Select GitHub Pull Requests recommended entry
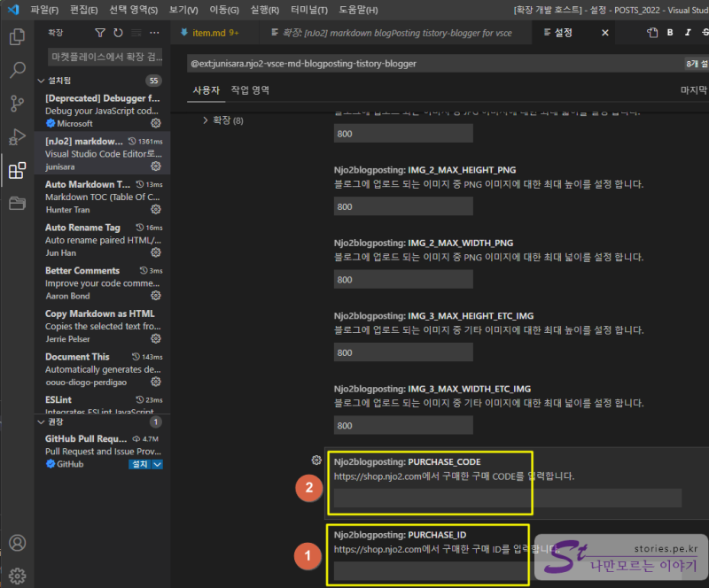 click(103, 451)
